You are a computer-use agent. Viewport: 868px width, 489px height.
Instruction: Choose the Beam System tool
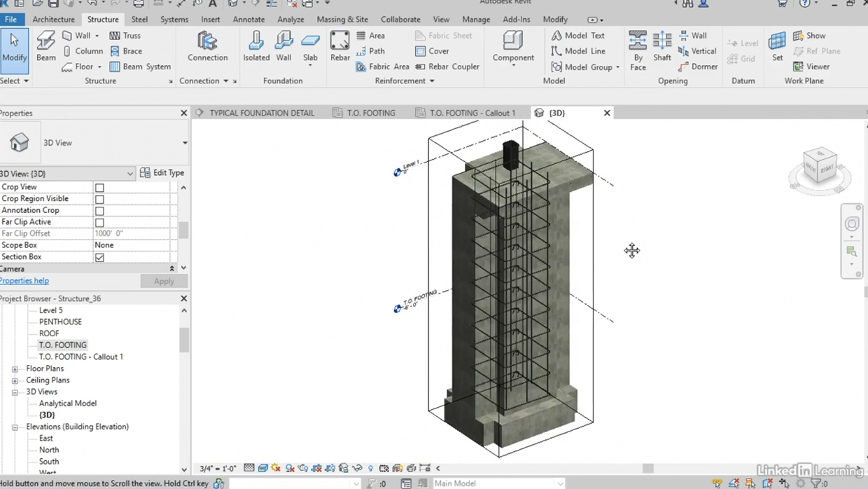(x=140, y=67)
